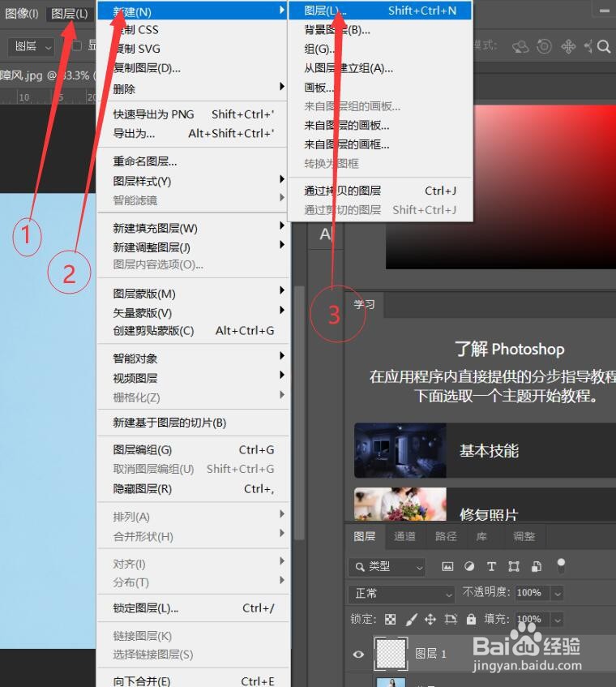Click the 3D pan (four-arrow) icon in options bar
The image size is (616, 687).
(x=568, y=46)
